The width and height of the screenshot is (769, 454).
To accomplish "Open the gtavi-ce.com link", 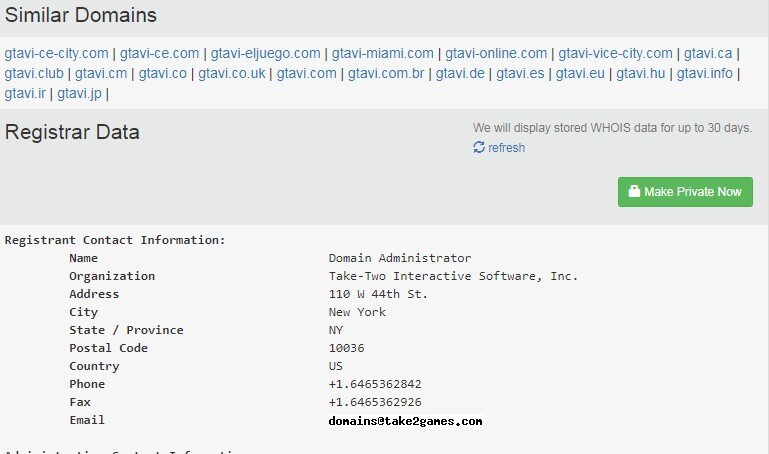I will pos(159,53).
